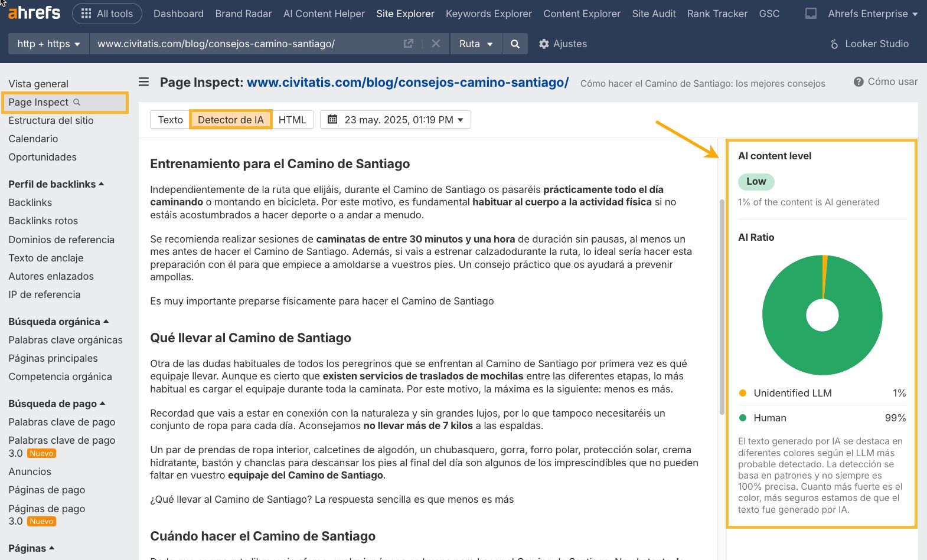Open Texto de anclaje report

coord(46,258)
